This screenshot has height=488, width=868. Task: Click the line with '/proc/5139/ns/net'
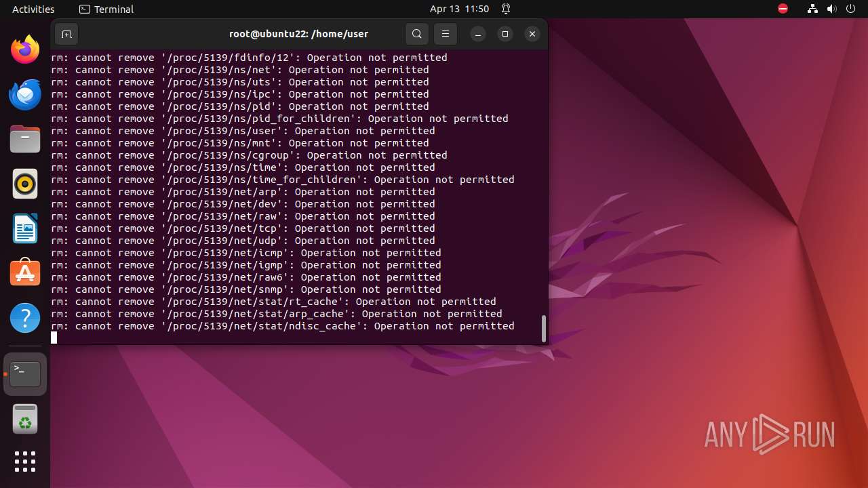coord(240,70)
